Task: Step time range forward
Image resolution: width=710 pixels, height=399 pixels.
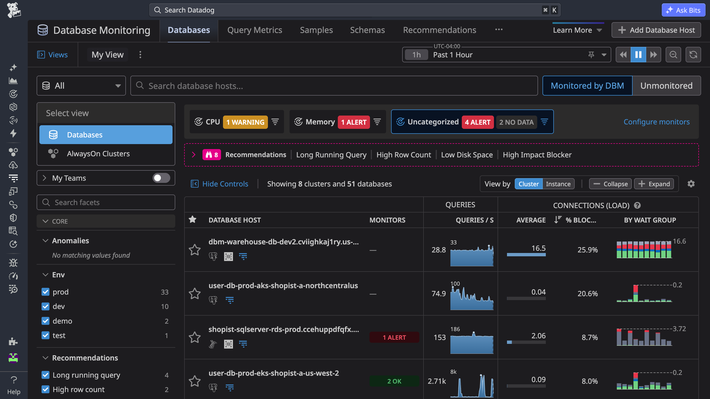Action: tap(653, 55)
